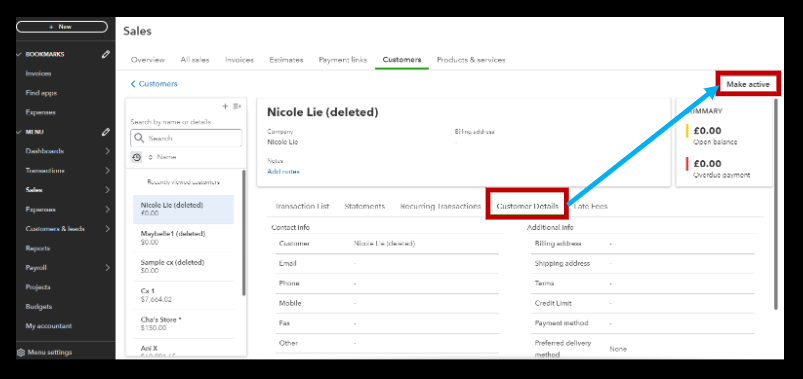This screenshot has width=803, height=379.
Task: Select Maybelle1 (deleted) in customer list
Action: [183, 238]
